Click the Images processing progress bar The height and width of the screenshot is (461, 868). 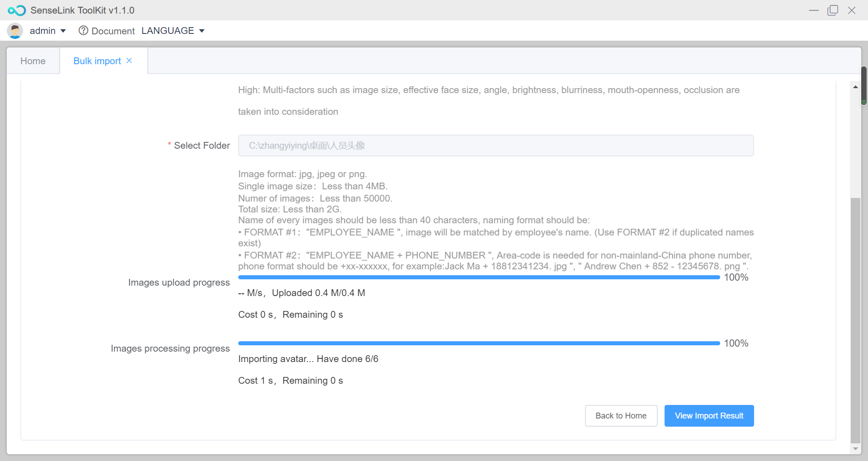(x=479, y=343)
